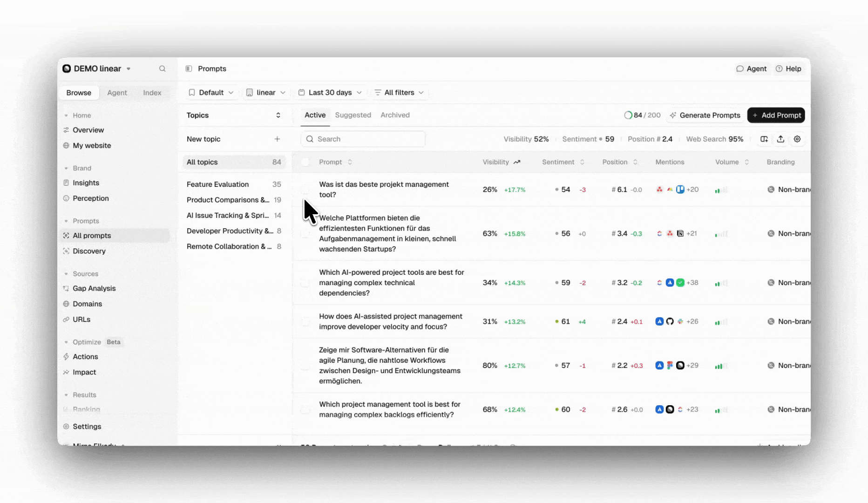Switch to the Browse tab
The image size is (868, 503).
point(79,93)
